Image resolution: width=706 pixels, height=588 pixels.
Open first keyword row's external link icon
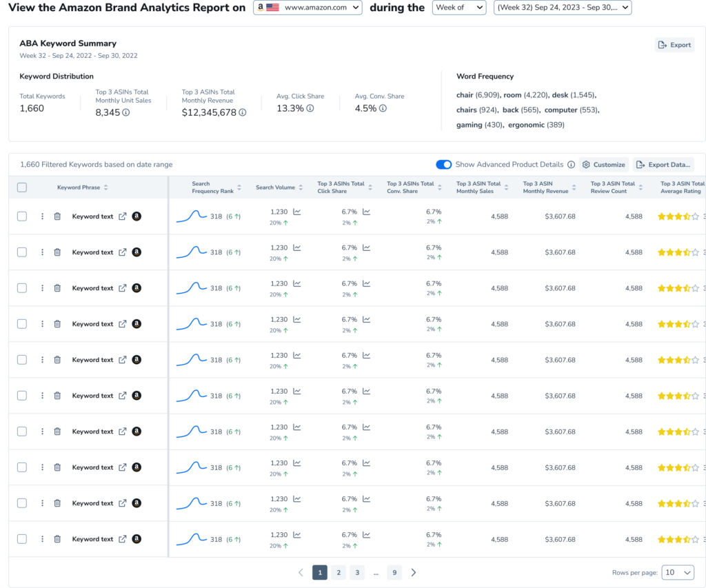point(123,216)
